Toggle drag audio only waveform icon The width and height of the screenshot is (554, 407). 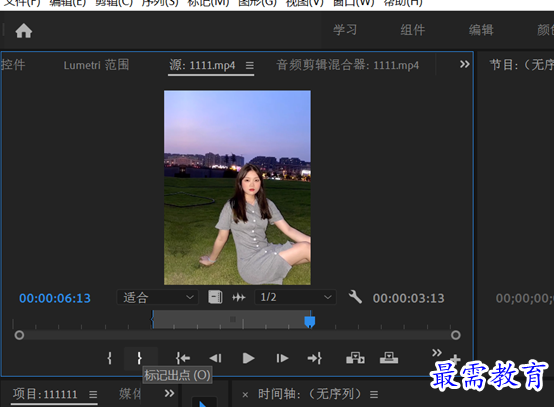click(x=239, y=297)
